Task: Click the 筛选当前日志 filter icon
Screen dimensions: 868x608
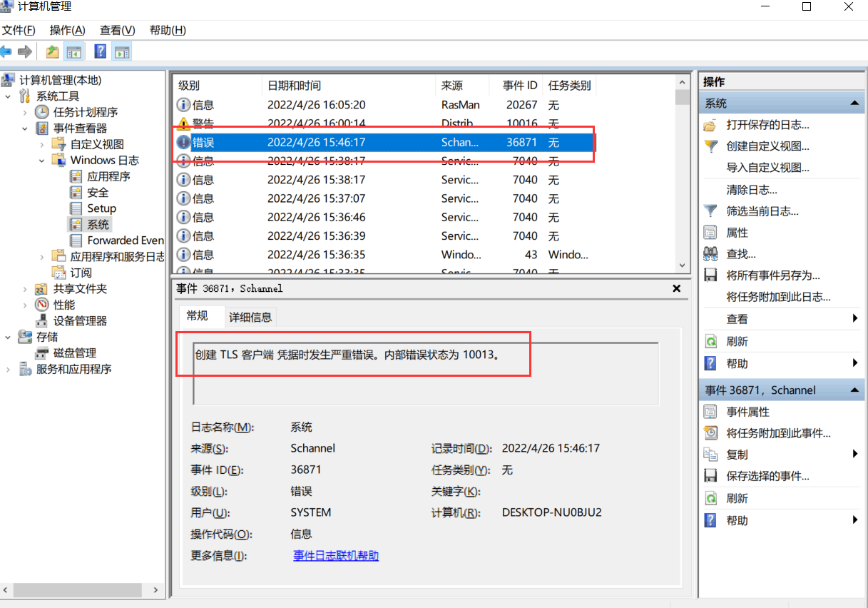Action: 710,211
